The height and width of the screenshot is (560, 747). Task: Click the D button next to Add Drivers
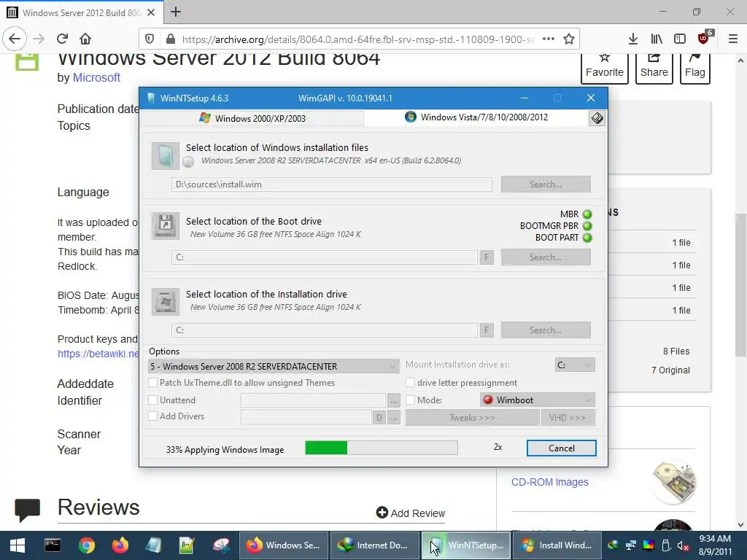click(x=379, y=418)
